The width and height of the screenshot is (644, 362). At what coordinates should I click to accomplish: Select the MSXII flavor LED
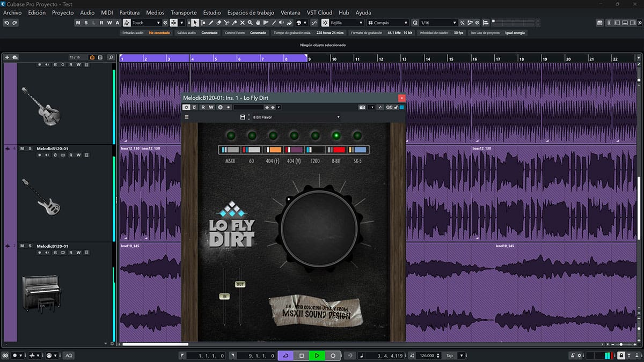[x=231, y=136]
